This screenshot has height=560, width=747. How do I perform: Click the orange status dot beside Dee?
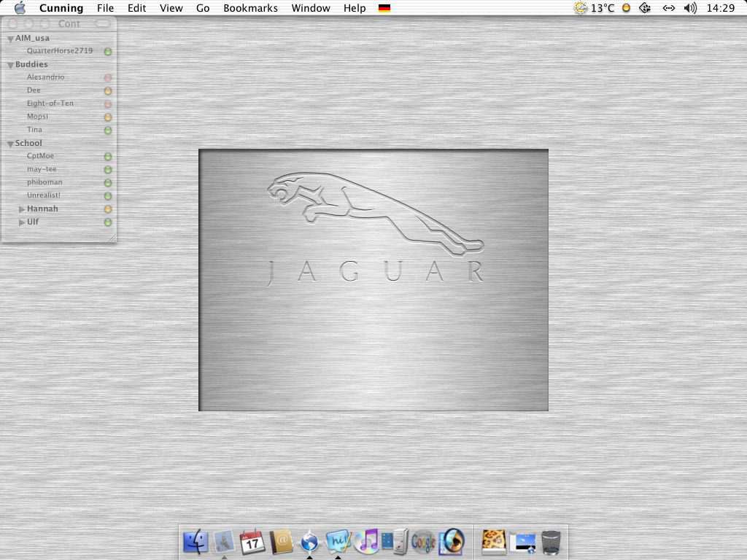[x=108, y=91]
